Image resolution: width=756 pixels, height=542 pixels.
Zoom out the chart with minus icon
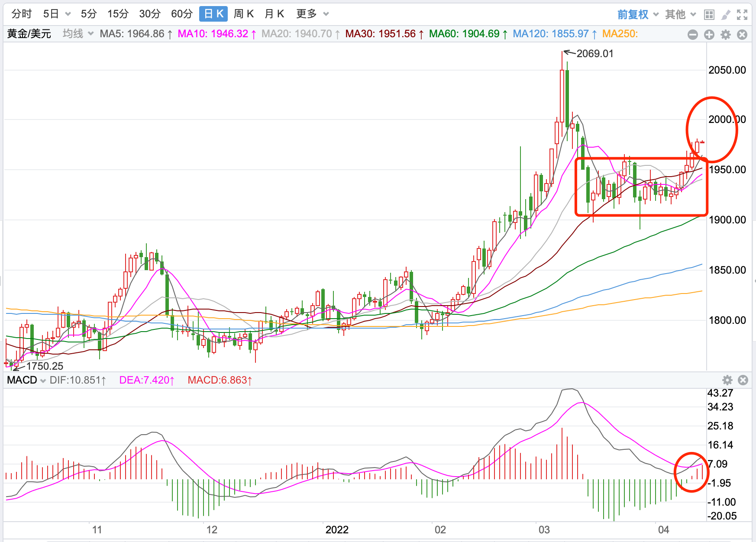693,35
